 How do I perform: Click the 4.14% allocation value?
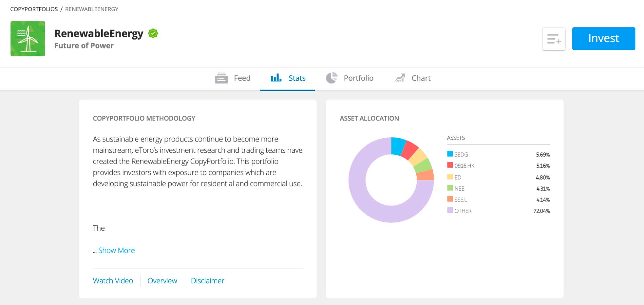pyautogui.click(x=543, y=200)
